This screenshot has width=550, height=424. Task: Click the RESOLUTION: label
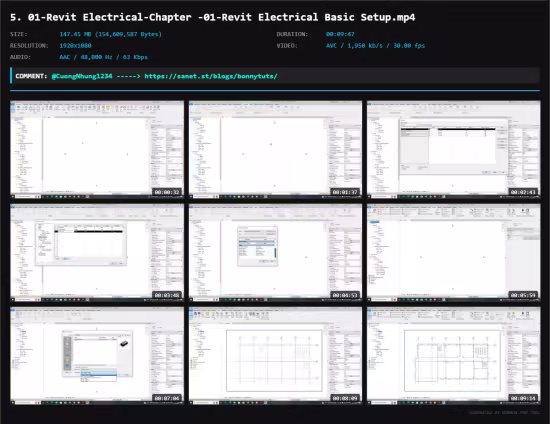tap(29, 46)
